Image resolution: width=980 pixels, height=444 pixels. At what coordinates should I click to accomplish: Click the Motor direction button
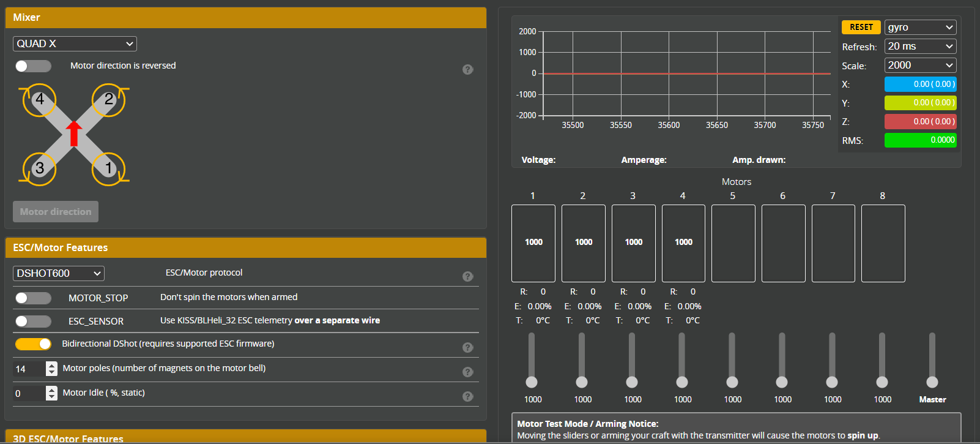click(56, 212)
